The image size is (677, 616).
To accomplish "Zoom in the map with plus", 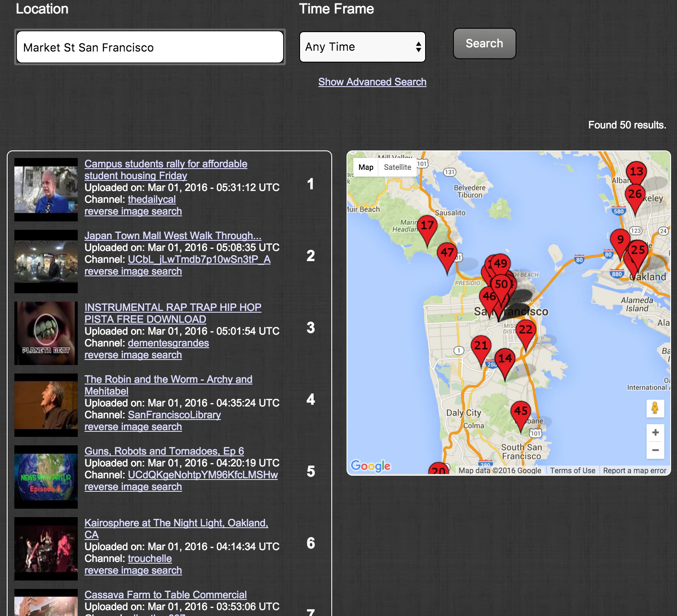I will pos(655,433).
